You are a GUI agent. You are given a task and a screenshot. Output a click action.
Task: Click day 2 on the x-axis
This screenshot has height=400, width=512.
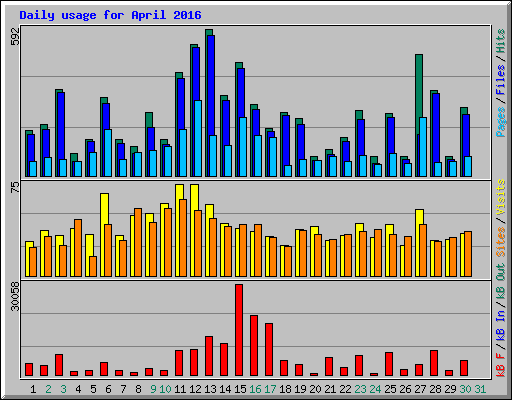(48, 389)
